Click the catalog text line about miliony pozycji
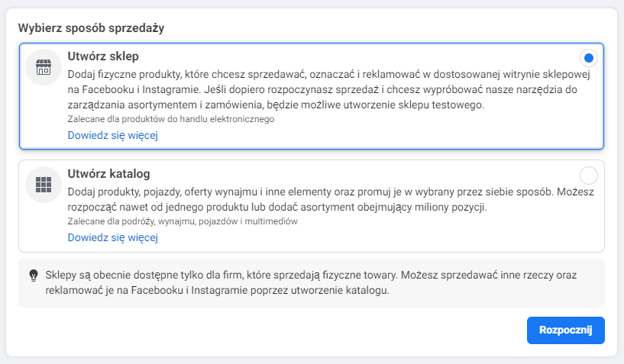The height and width of the screenshot is (364, 624). [x=277, y=208]
